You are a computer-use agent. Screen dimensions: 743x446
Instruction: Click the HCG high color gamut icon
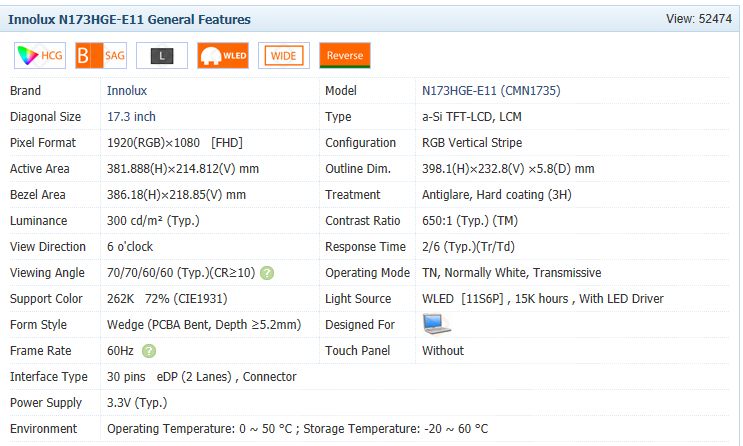40,55
